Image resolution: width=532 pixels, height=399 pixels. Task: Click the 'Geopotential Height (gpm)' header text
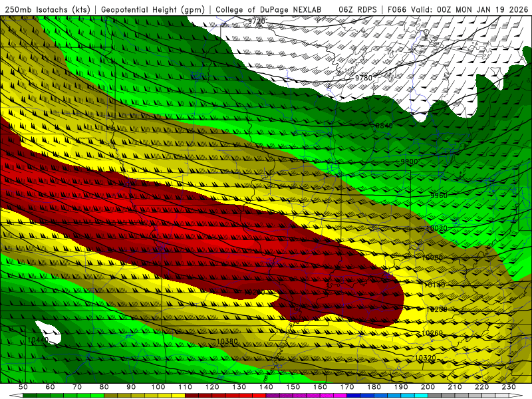click(153, 9)
